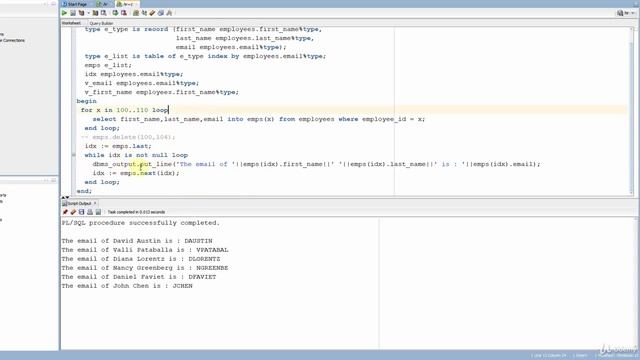Click the Run Script icon in worksheet toolbar
The height and width of the screenshot is (360, 640).
[73, 13]
